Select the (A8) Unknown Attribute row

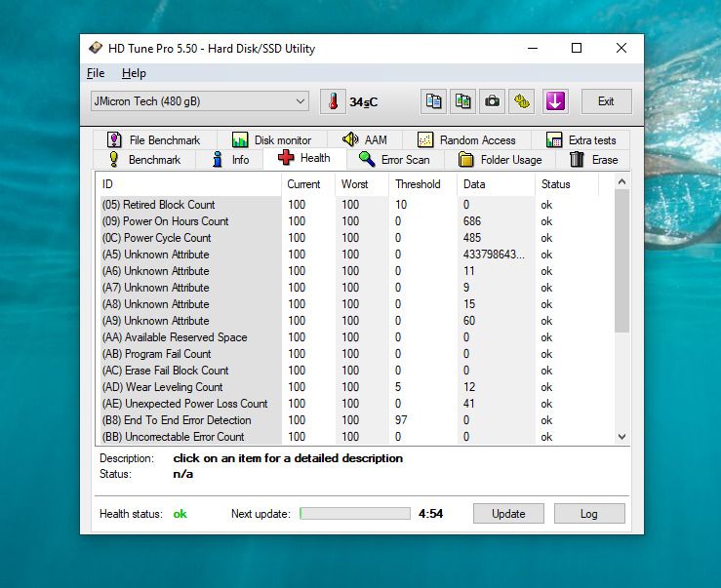349,304
